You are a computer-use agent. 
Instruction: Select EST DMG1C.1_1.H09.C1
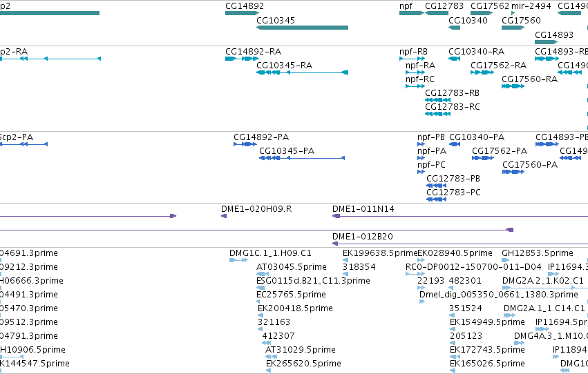(238, 260)
